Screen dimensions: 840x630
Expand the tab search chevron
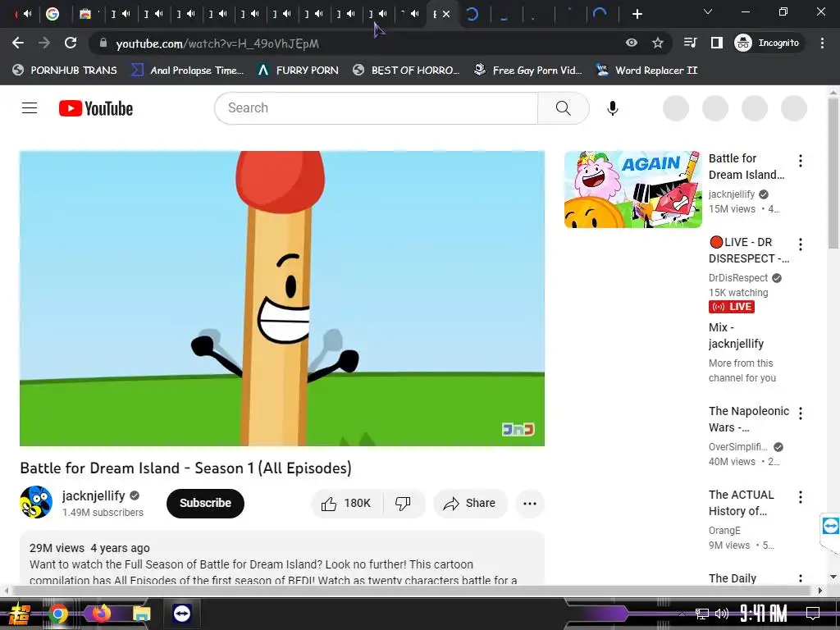point(708,11)
